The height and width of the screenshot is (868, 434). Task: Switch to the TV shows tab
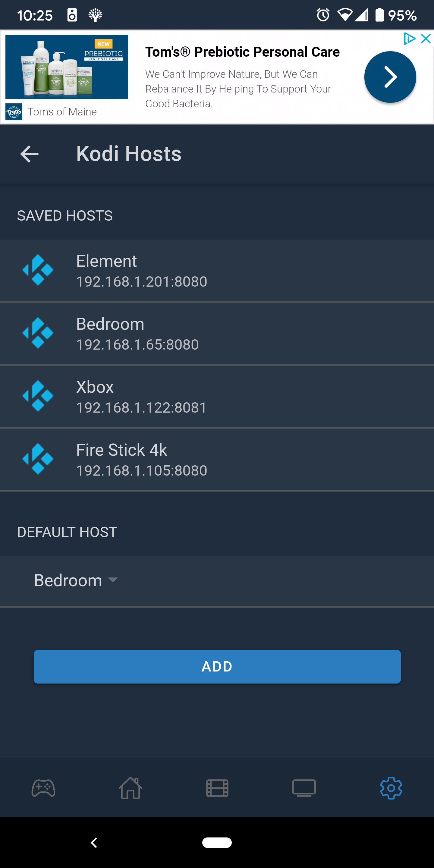click(304, 788)
